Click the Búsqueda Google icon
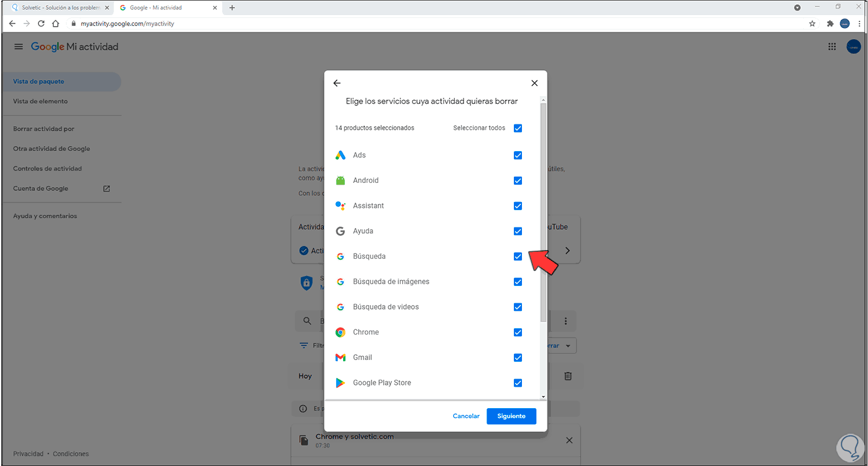The width and height of the screenshot is (868, 466). [341, 256]
